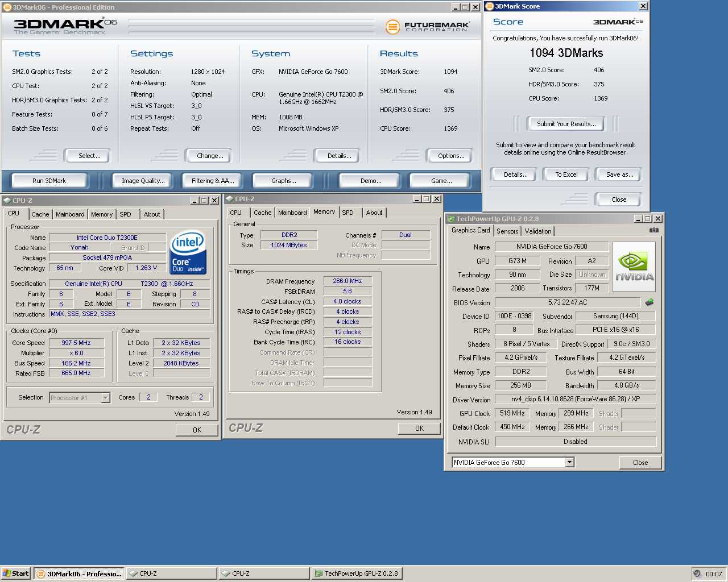Open the Validation tab in GPU-Z
728x582 pixels.
click(538, 231)
